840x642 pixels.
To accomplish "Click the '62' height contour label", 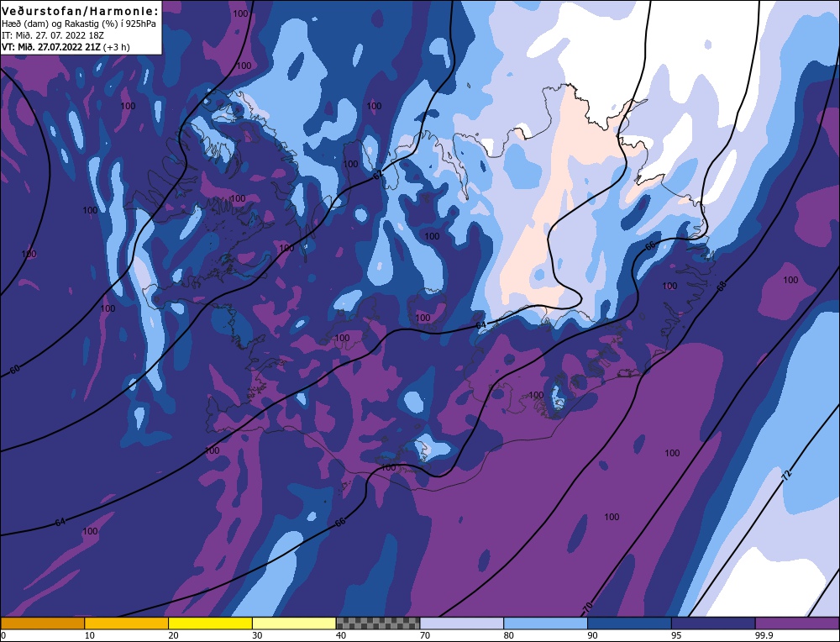I will click(x=378, y=176).
